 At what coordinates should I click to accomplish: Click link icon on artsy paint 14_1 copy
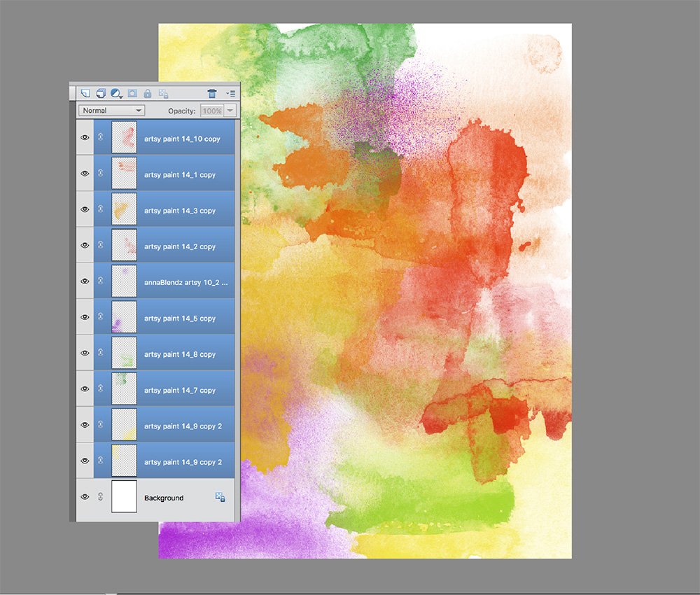tap(101, 173)
